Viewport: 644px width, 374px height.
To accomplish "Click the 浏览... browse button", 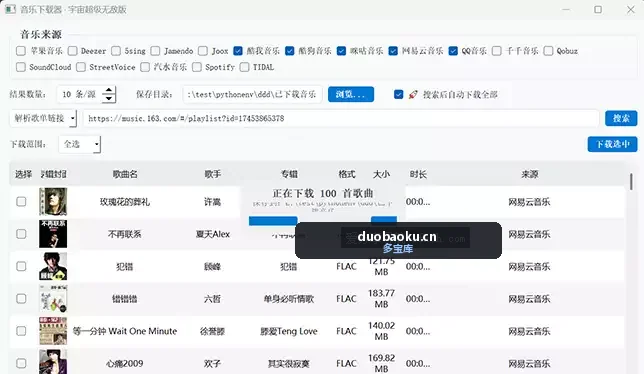I will coord(351,94).
